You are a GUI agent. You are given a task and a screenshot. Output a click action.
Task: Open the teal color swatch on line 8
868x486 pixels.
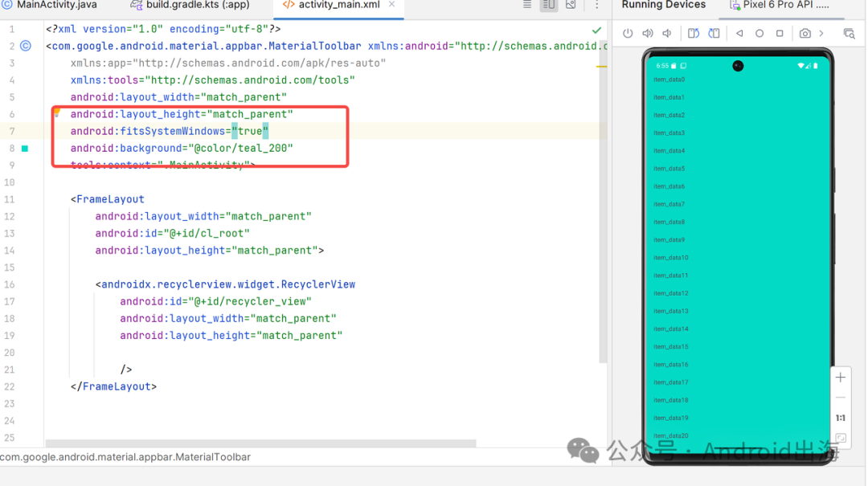click(x=25, y=149)
